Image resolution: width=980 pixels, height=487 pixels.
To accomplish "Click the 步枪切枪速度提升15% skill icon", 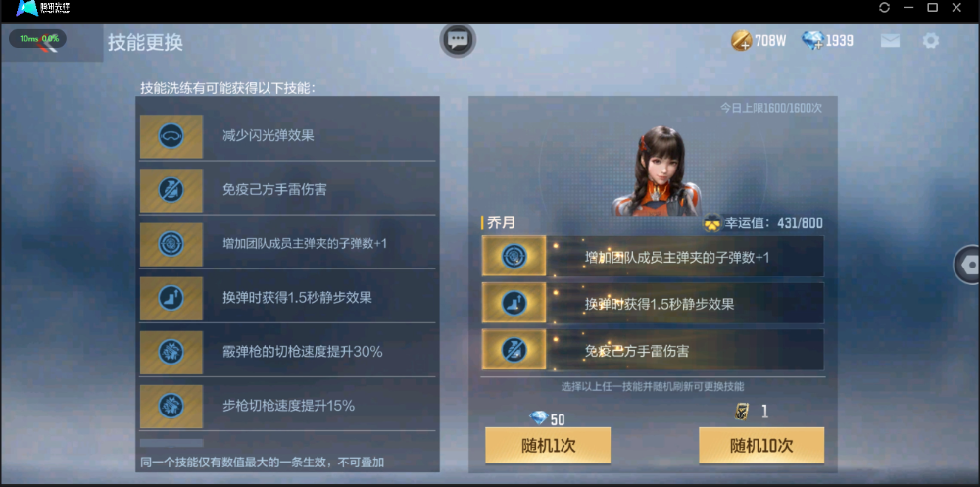I will click(171, 406).
